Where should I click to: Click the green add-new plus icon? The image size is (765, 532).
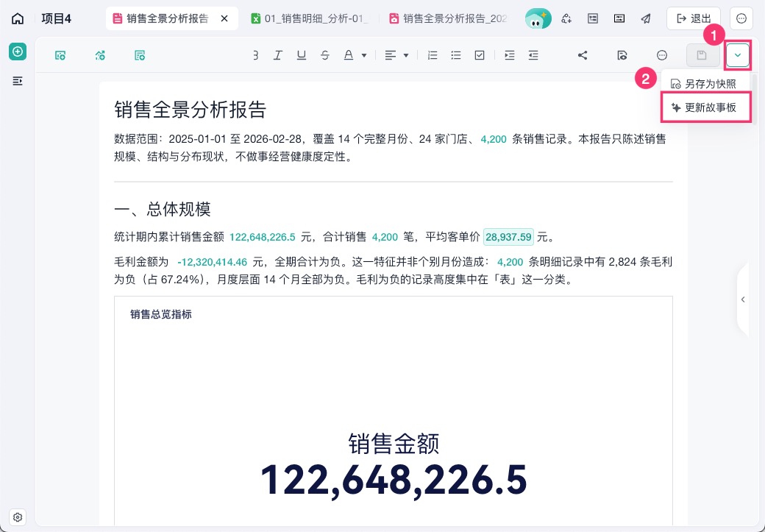(18, 52)
